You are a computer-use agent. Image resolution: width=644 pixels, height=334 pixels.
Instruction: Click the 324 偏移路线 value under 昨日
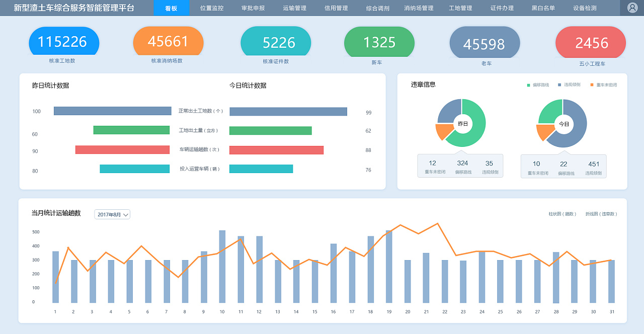click(462, 163)
